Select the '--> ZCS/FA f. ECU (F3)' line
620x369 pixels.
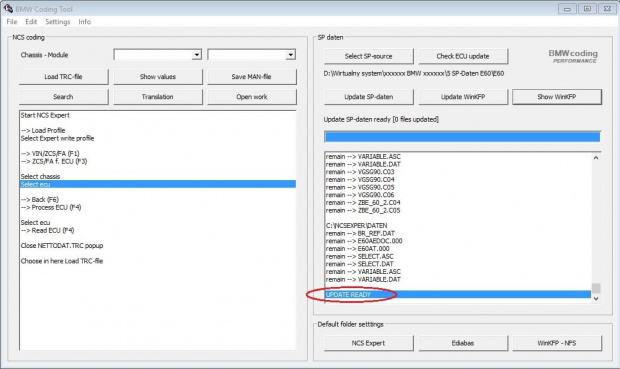click(54, 161)
